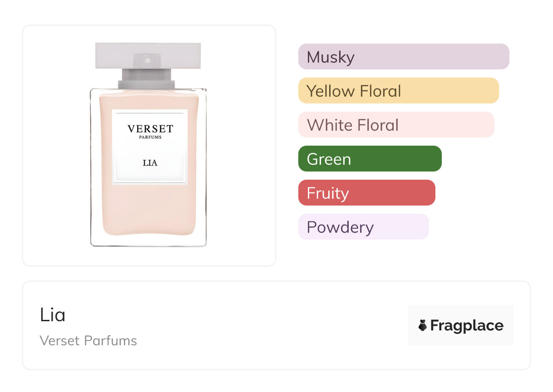This screenshot has height=392, width=553.
Task: Click the small PARFUMS text on bottle label
Action: point(150,137)
